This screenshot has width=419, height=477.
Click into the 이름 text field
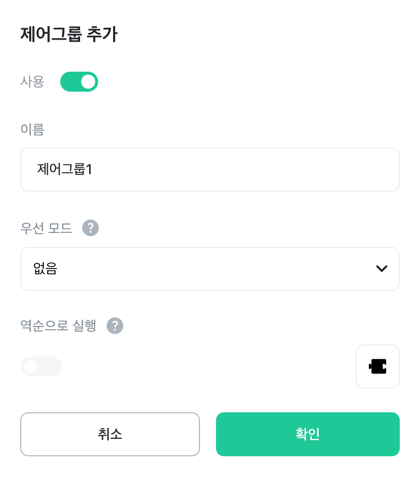[210, 169]
